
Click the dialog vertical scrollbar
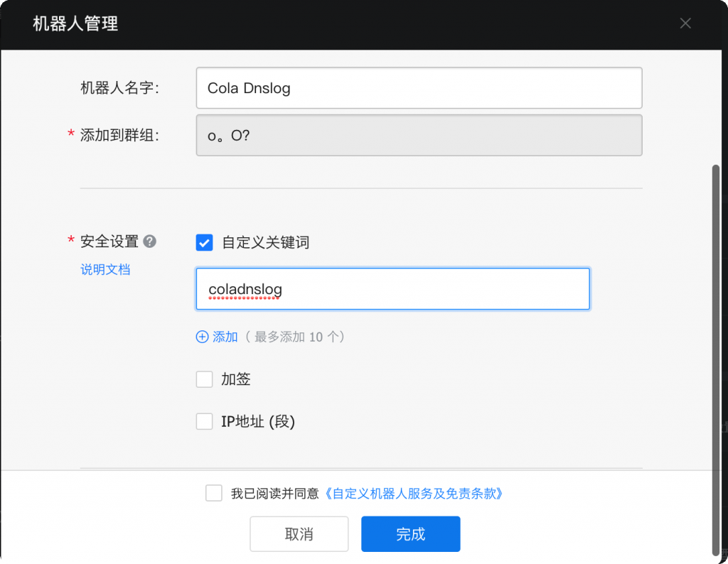716,360
